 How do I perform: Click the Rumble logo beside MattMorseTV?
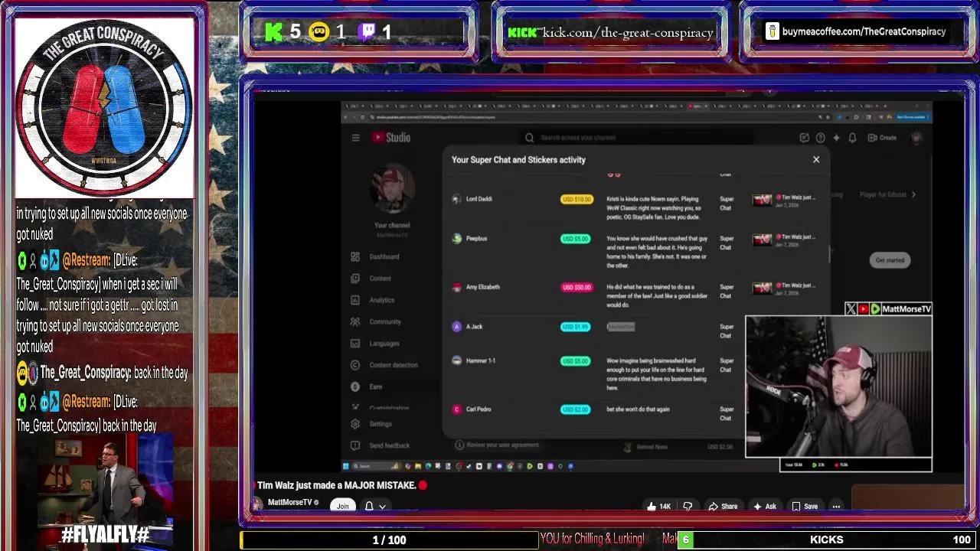pyautogui.click(x=875, y=309)
